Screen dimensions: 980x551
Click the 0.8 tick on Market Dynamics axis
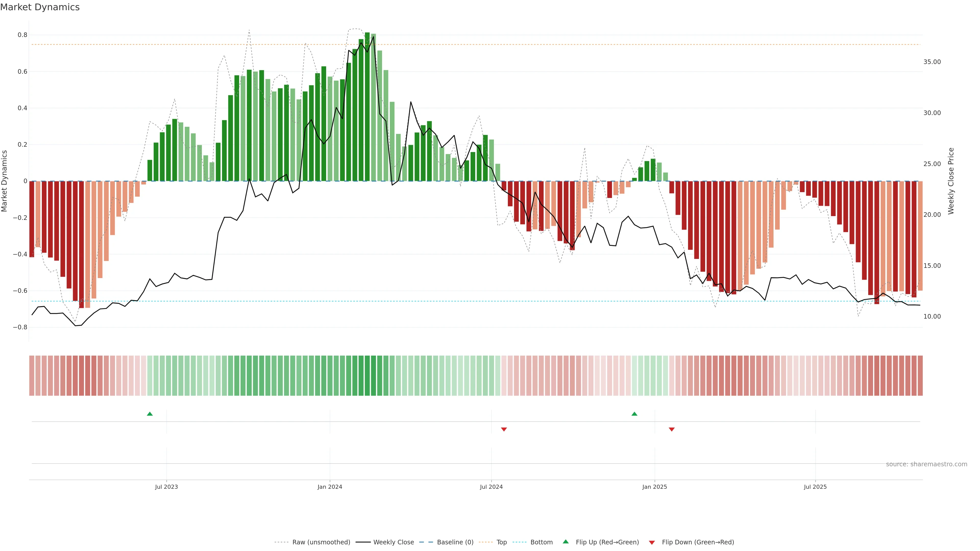(x=22, y=35)
